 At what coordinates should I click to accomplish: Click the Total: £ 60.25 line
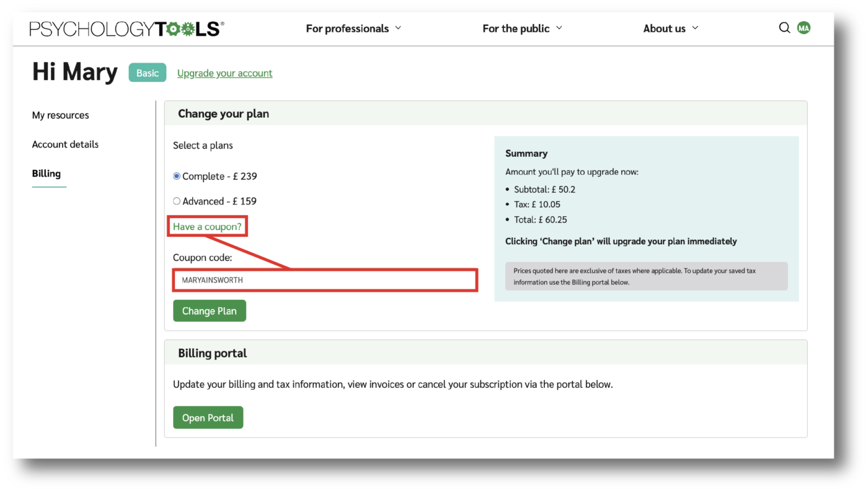pyautogui.click(x=540, y=219)
